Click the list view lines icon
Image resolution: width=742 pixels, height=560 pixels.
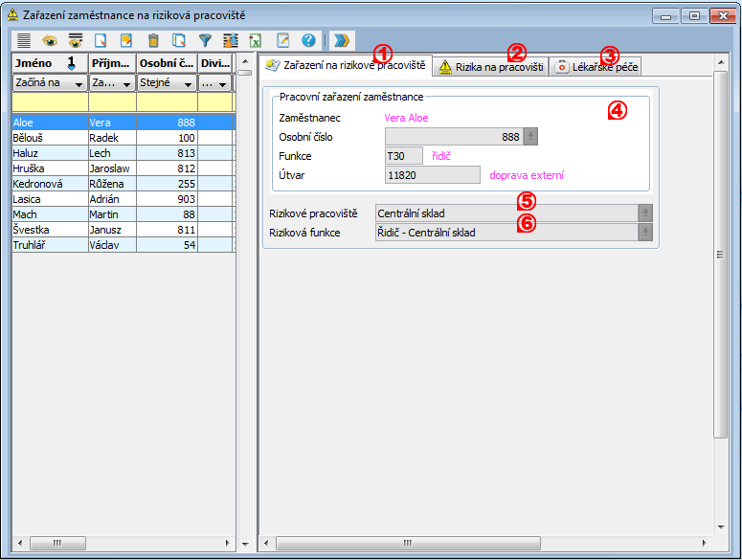pos(24,41)
